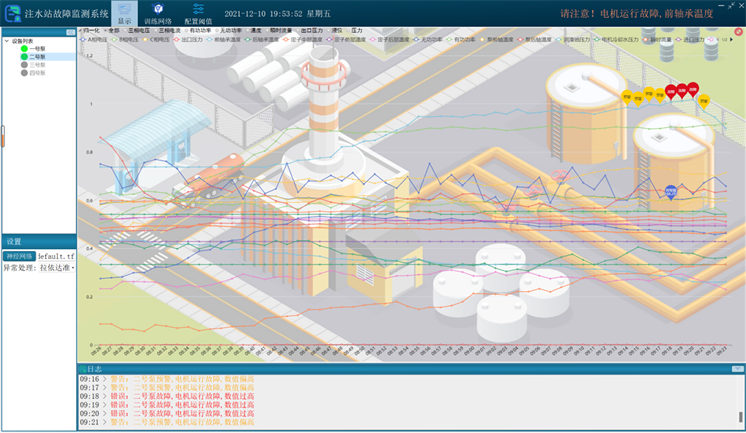Open the 训练网络 training page
The height and width of the screenshot is (433, 746).
(x=157, y=12)
